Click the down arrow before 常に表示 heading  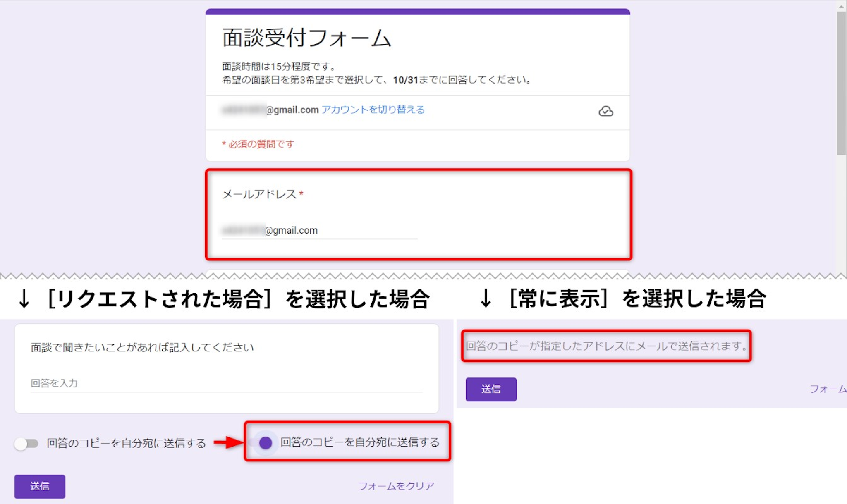pyautogui.click(x=486, y=299)
